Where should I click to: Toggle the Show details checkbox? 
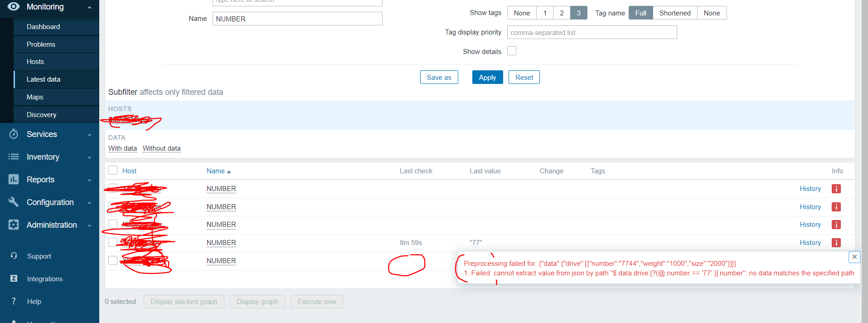point(512,51)
